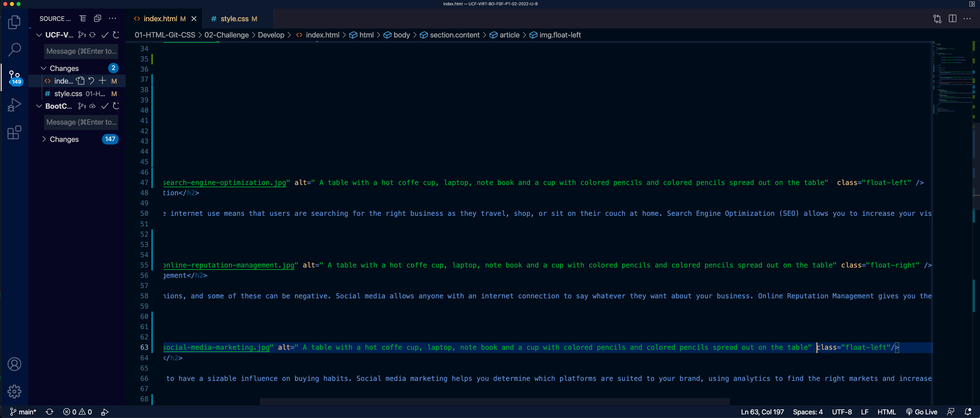Stage changes for index.html with plus icon
The width and height of the screenshot is (980, 418).
pos(102,81)
